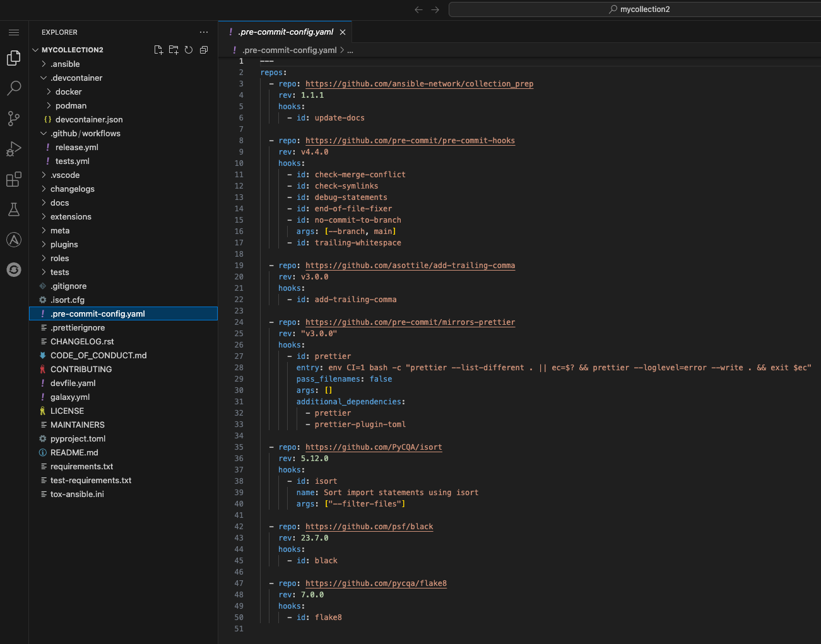Collapse all folders in Explorer

pyautogui.click(x=203, y=49)
